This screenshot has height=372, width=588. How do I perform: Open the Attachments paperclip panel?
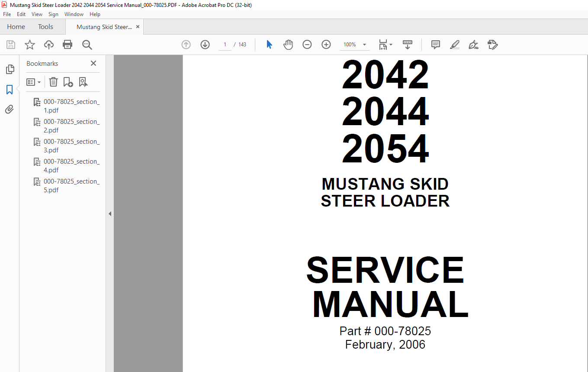point(10,110)
